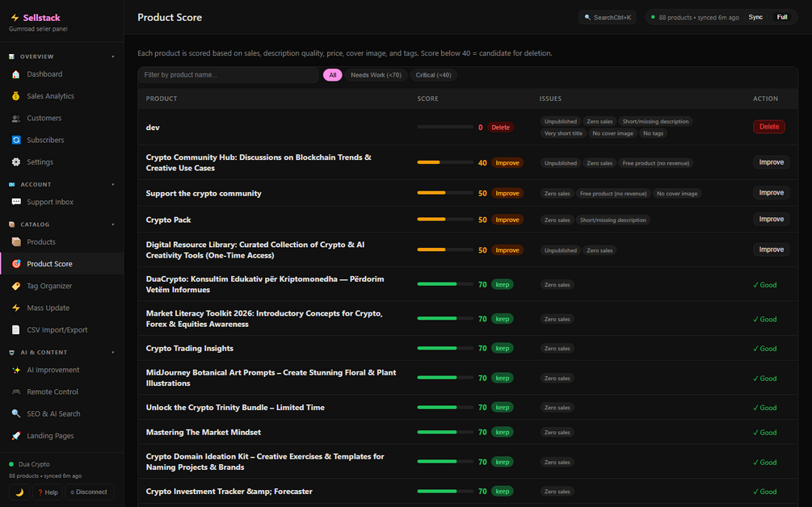Viewport: 812px width, 507px height.
Task: Select the Critical (<40) filter chip
Action: (x=433, y=75)
